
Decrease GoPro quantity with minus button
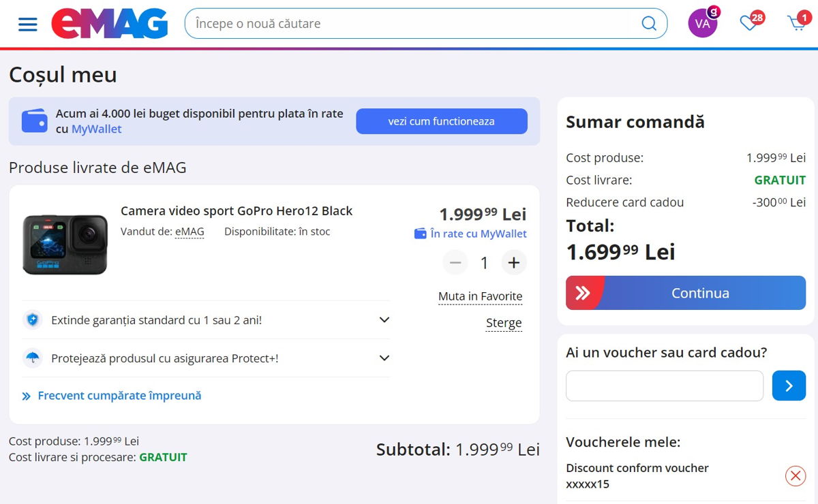point(455,262)
